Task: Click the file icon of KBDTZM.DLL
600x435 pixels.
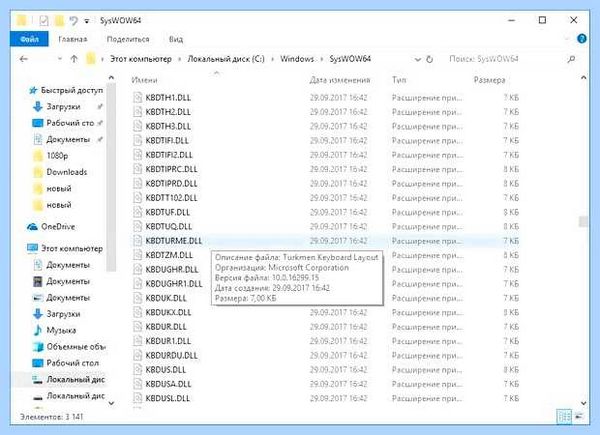Action: [137, 255]
